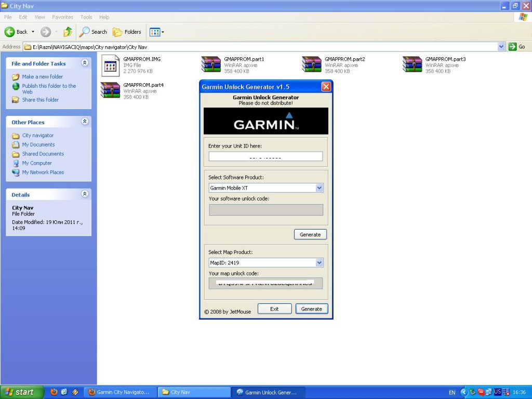Expand the Select Map Product dropdown
The height and width of the screenshot is (399, 532).
pos(319,263)
